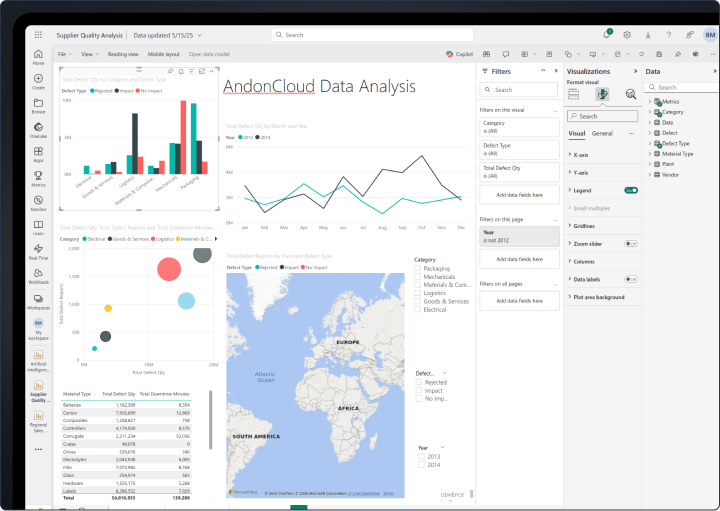
Task: Open Monitor in the sidebar
Action: 38,203
